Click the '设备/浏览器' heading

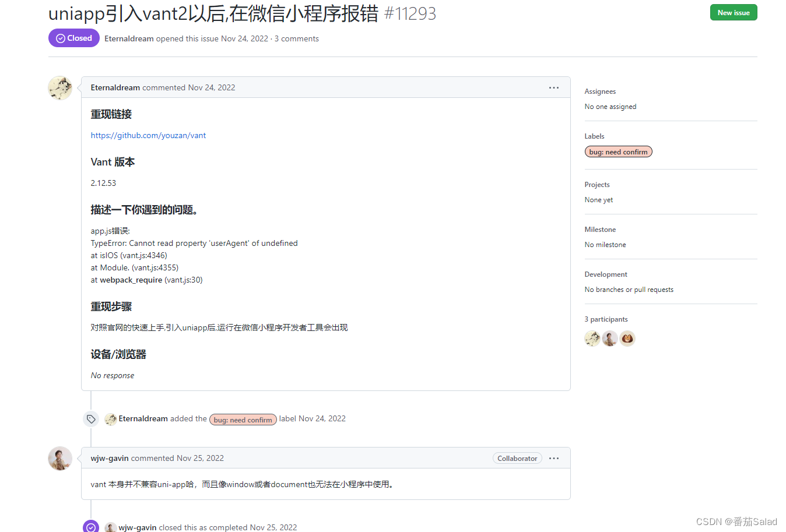[x=118, y=354]
